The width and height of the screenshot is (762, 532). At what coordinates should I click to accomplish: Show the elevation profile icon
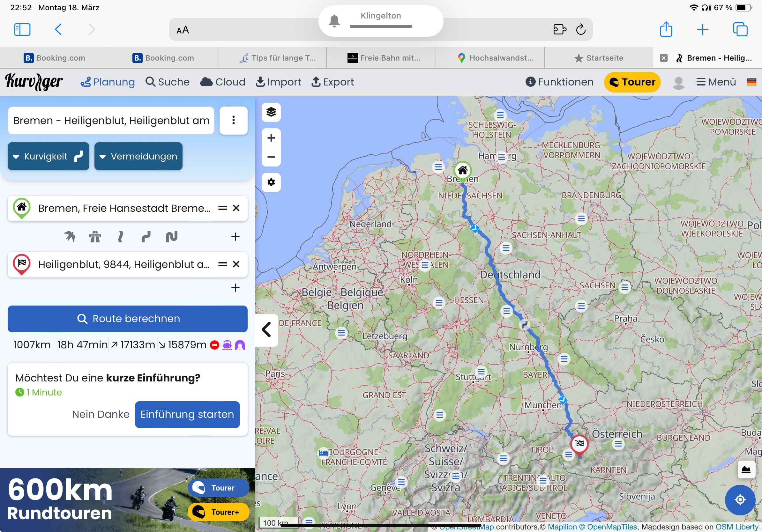click(x=746, y=469)
